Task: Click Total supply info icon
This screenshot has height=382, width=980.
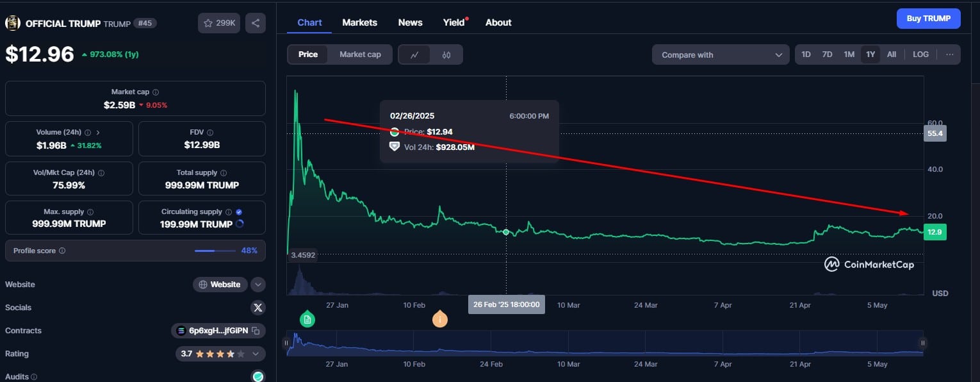Action: point(224,173)
